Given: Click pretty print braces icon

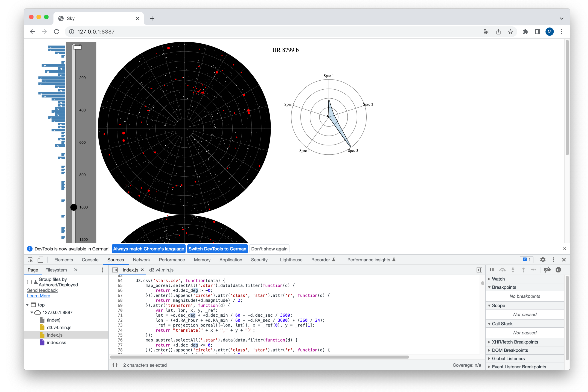Looking at the screenshot, I should click(115, 365).
